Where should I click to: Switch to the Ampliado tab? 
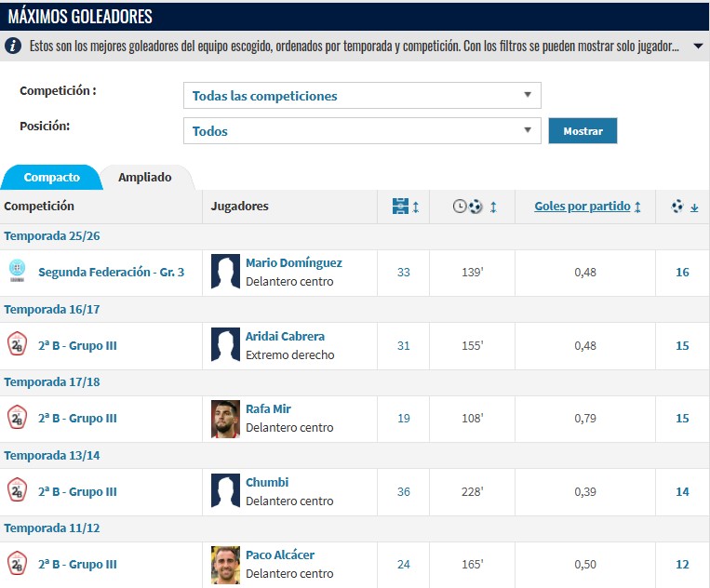tap(144, 177)
